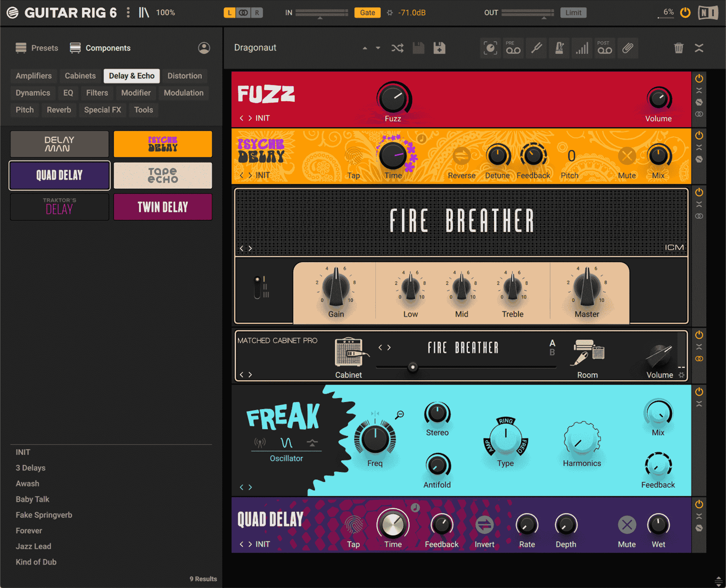Select the Fake Springverb preset in the list
Image resolution: width=726 pixels, height=588 pixels.
[x=44, y=515]
